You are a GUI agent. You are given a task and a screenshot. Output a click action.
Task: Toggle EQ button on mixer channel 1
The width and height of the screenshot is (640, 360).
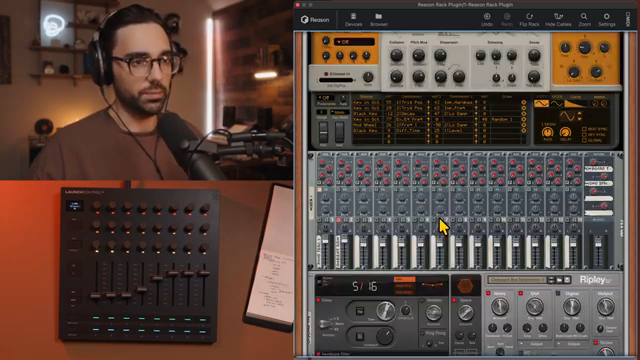tap(320, 190)
